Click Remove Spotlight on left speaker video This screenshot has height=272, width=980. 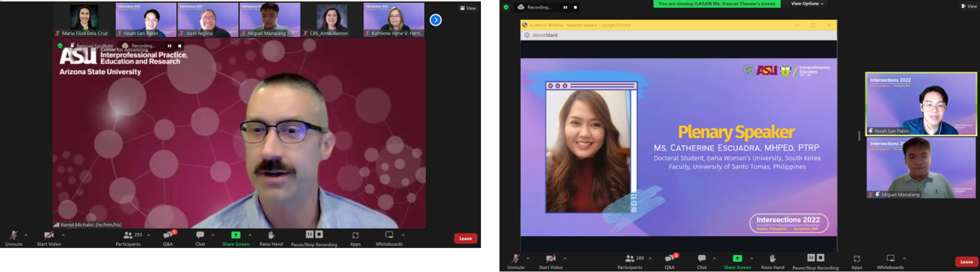tap(91, 46)
